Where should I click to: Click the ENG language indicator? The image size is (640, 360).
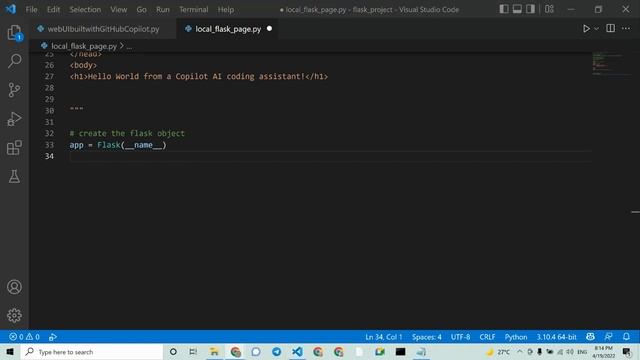(582, 351)
